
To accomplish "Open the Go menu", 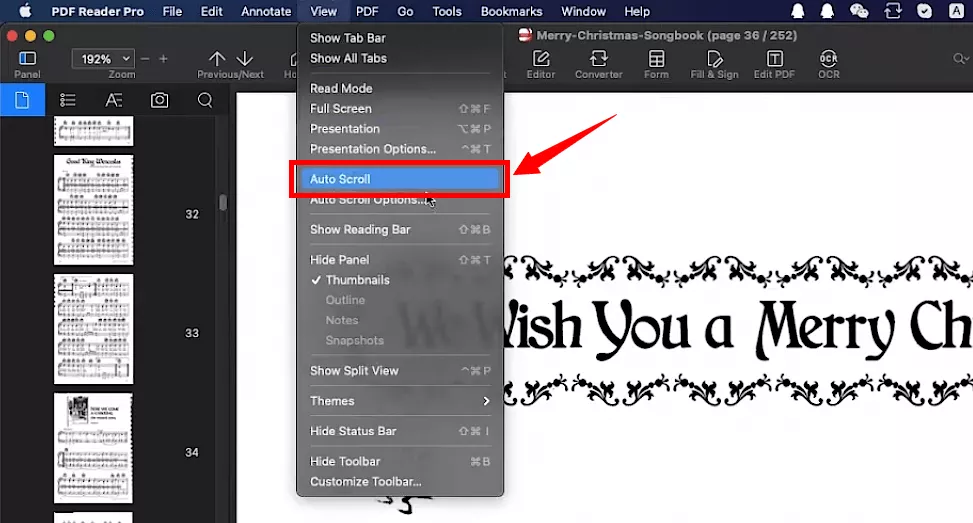I will pyautogui.click(x=405, y=11).
